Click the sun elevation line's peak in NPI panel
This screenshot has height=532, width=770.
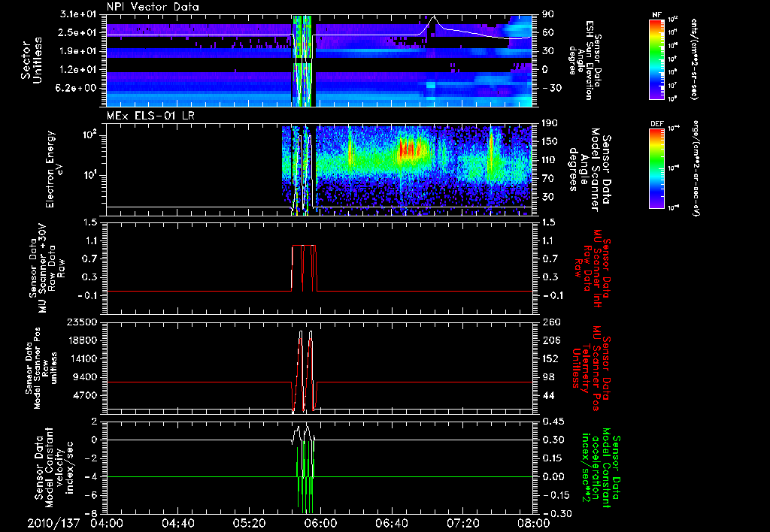click(x=434, y=17)
